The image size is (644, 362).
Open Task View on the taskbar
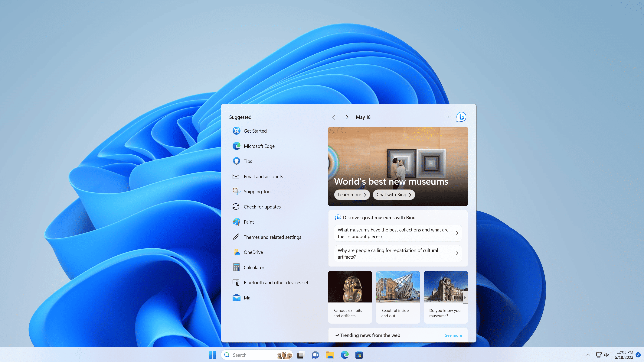(301, 355)
